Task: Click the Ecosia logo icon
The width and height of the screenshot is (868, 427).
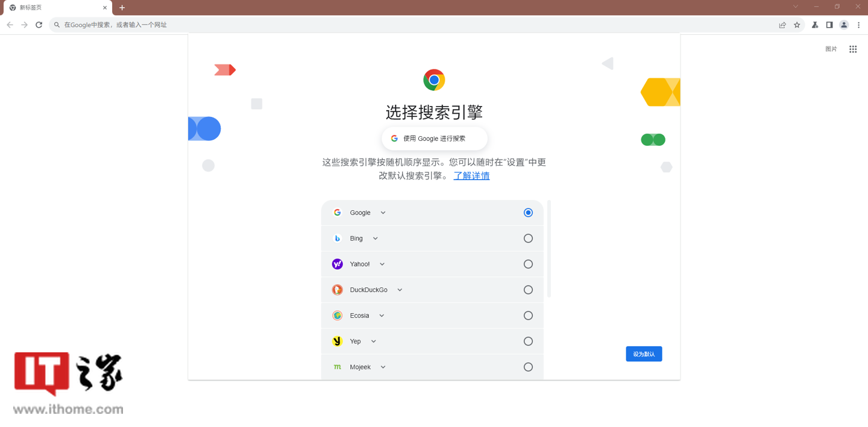Action: pyautogui.click(x=338, y=316)
